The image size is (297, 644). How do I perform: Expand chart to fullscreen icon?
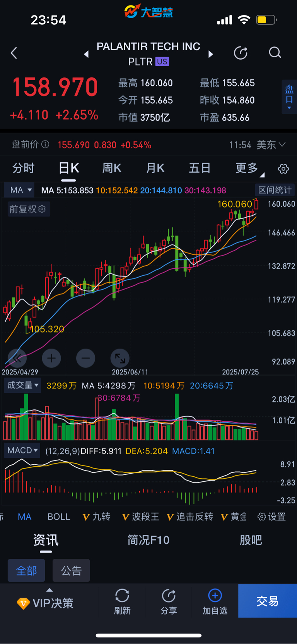(x=120, y=358)
